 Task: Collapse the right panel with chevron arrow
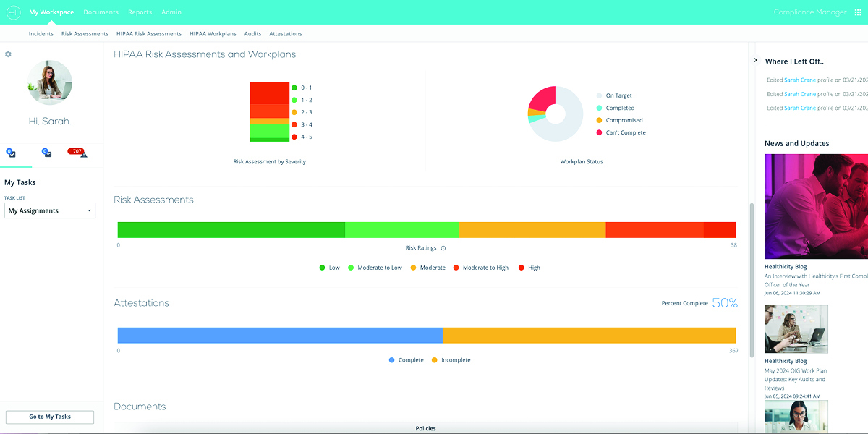[755, 61]
